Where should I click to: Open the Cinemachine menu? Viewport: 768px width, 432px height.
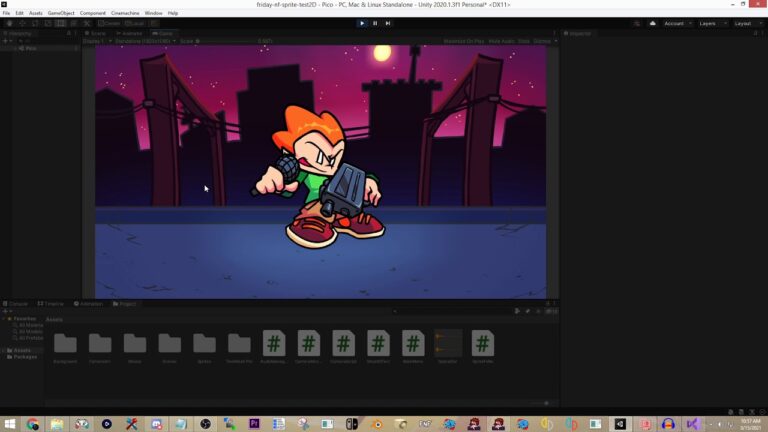pyautogui.click(x=125, y=13)
